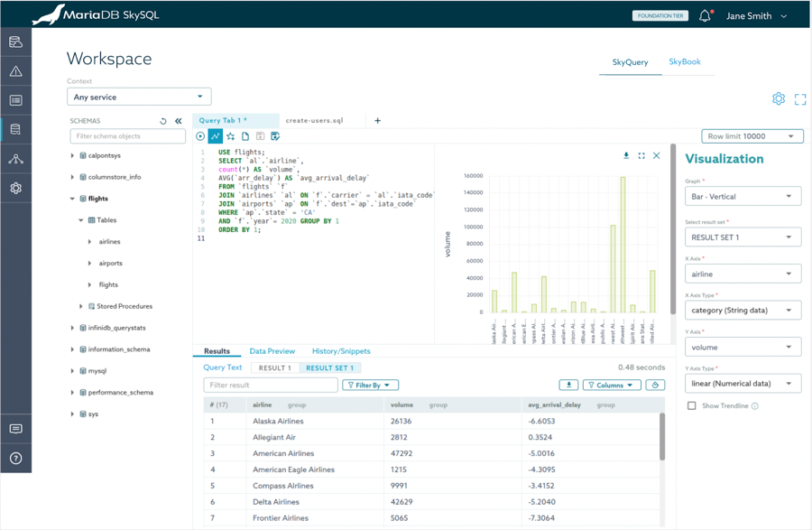Open the Row limit 10000 dropdown
The image size is (812, 530).
(x=752, y=136)
